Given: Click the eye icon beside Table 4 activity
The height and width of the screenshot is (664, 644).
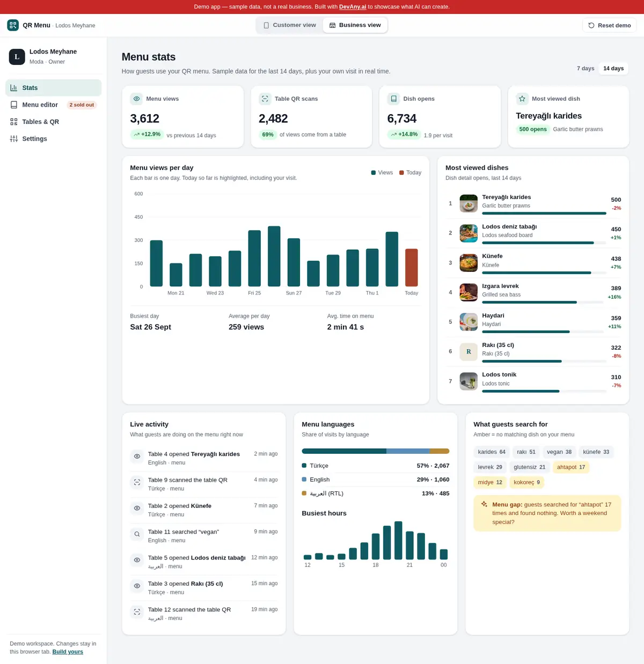Looking at the screenshot, I should 137,456.
